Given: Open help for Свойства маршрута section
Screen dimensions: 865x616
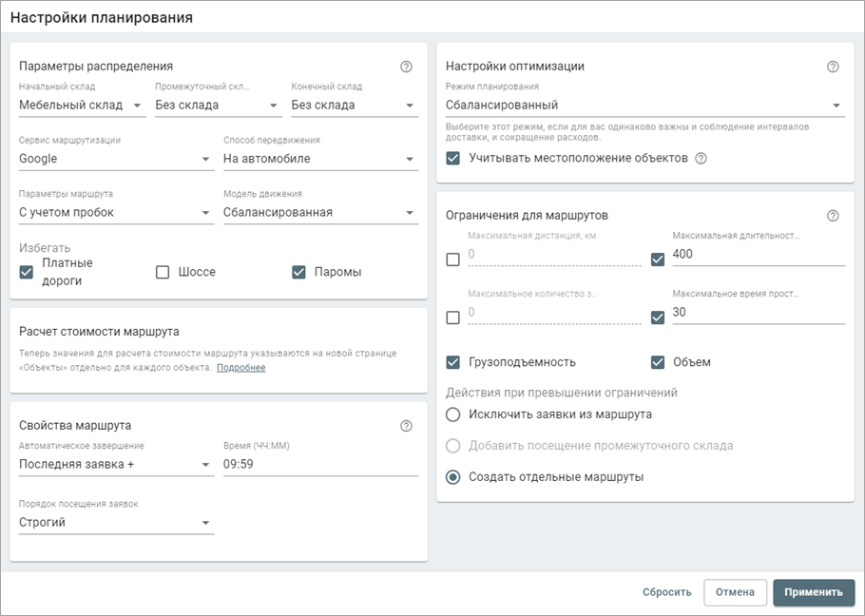Looking at the screenshot, I should [407, 424].
